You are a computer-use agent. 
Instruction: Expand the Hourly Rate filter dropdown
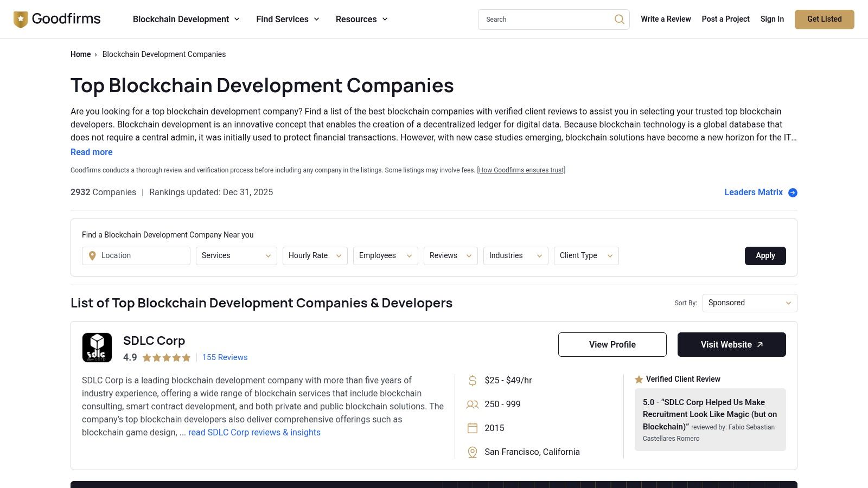(315, 256)
